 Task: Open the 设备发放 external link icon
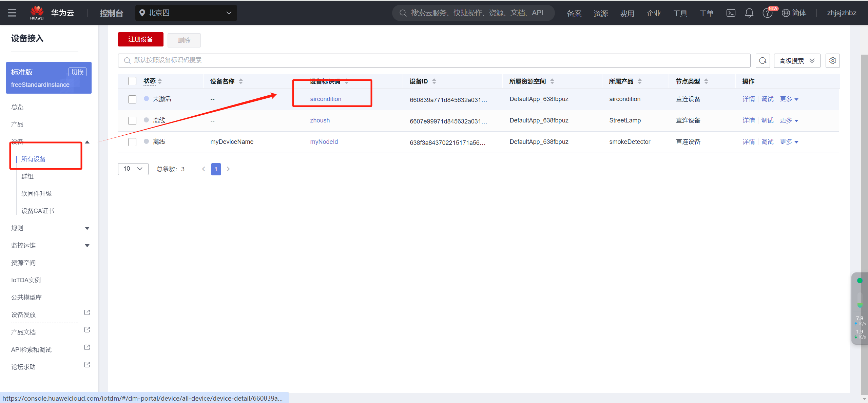[x=87, y=312]
